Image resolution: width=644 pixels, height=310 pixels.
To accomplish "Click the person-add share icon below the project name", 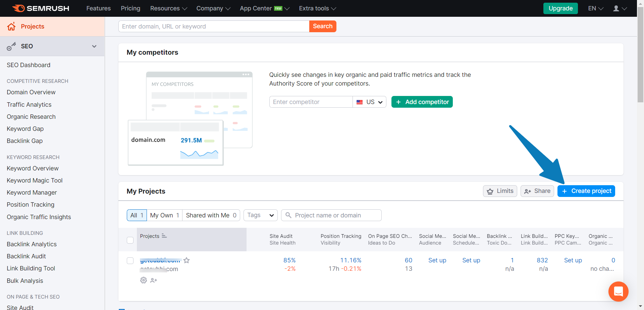I will [x=154, y=280].
